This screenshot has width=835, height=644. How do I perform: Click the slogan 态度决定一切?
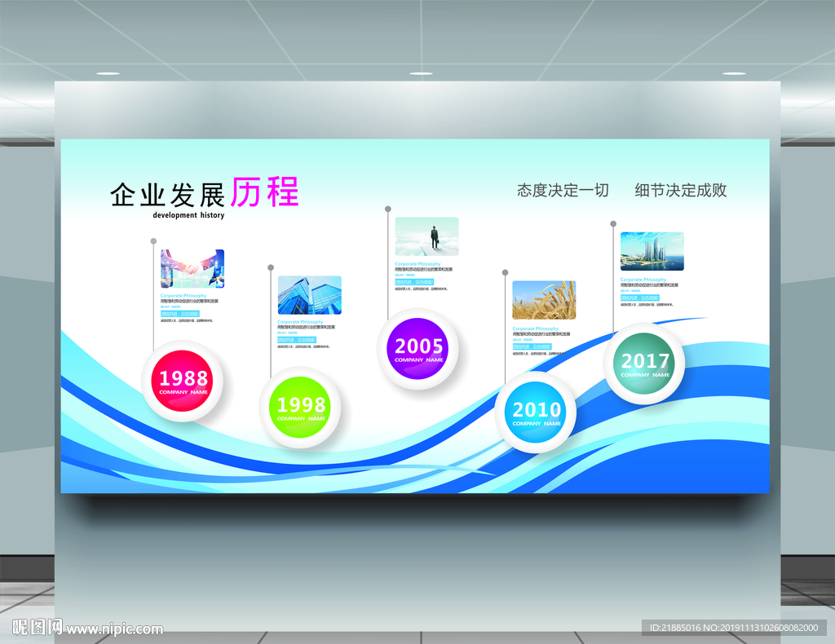point(563,190)
